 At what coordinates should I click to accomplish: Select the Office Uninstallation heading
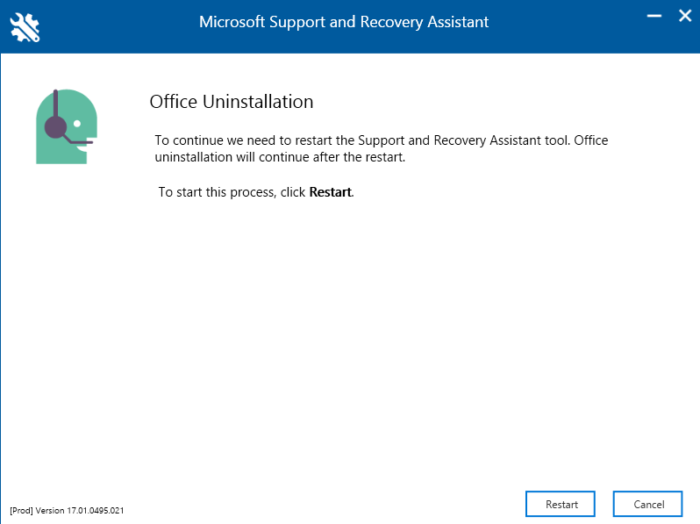click(231, 102)
